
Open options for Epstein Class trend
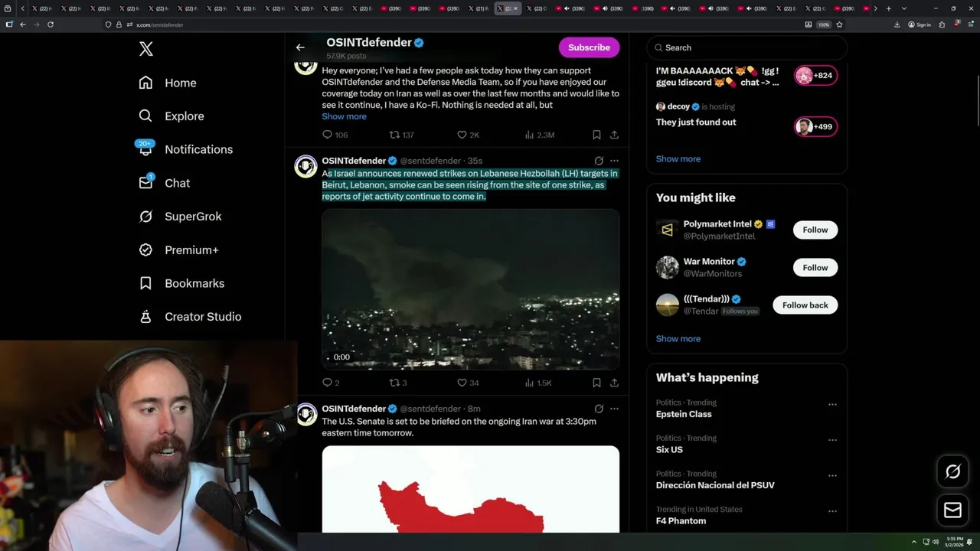pyautogui.click(x=832, y=405)
